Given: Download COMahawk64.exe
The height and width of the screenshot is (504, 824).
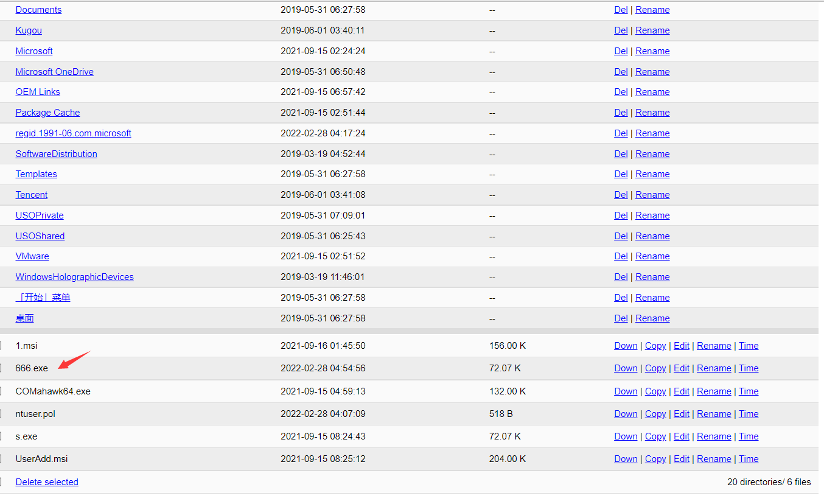Looking at the screenshot, I should click(626, 391).
